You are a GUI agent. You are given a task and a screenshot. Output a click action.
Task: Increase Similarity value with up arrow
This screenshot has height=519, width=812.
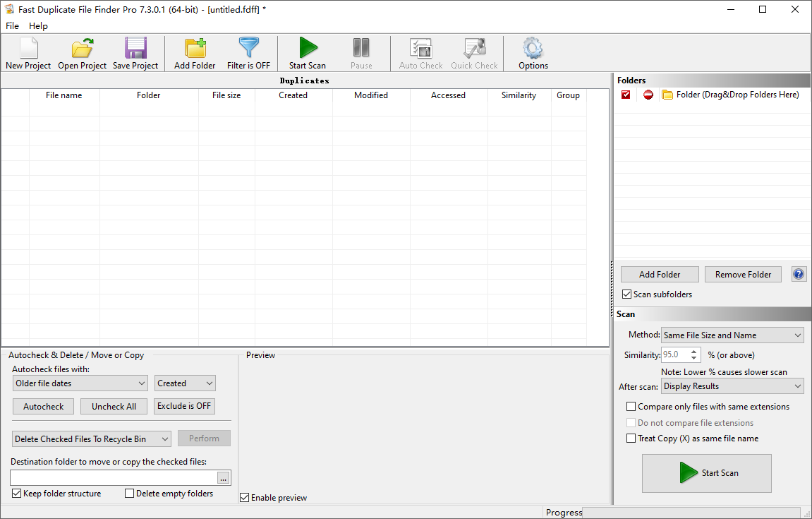coord(694,352)
